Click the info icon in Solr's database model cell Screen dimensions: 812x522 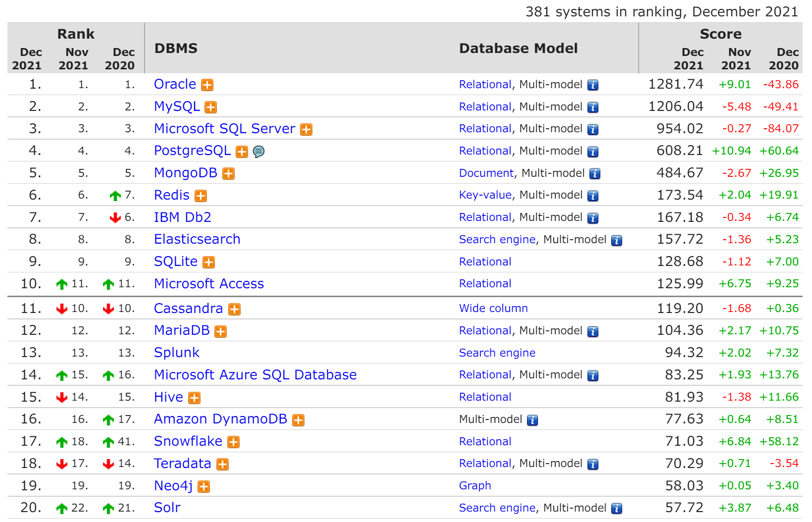click(x=616, y=509)
